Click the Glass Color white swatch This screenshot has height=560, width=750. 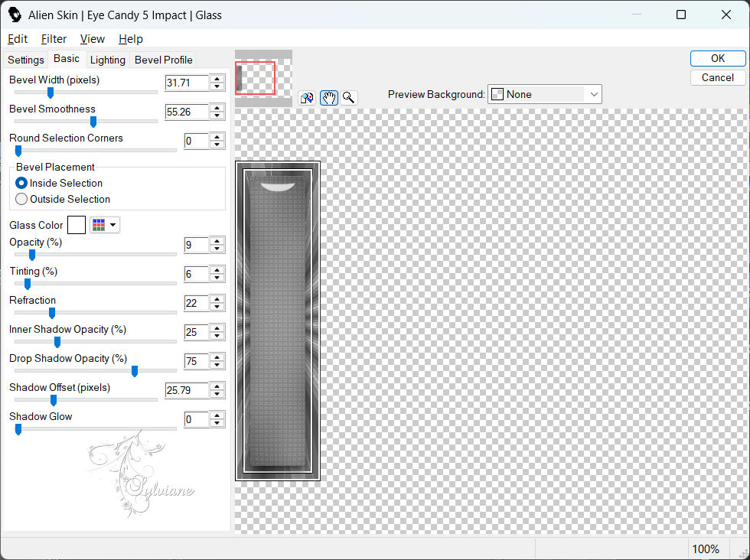click(77, 225)
